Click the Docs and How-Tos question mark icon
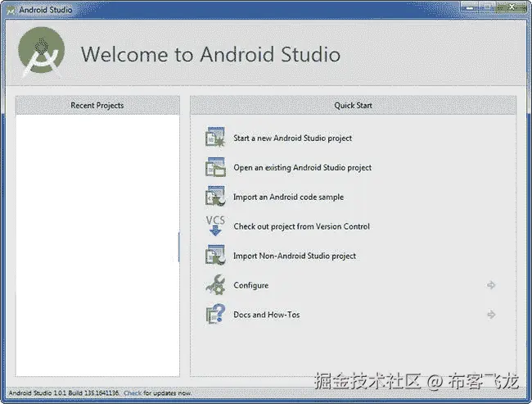 215,314
